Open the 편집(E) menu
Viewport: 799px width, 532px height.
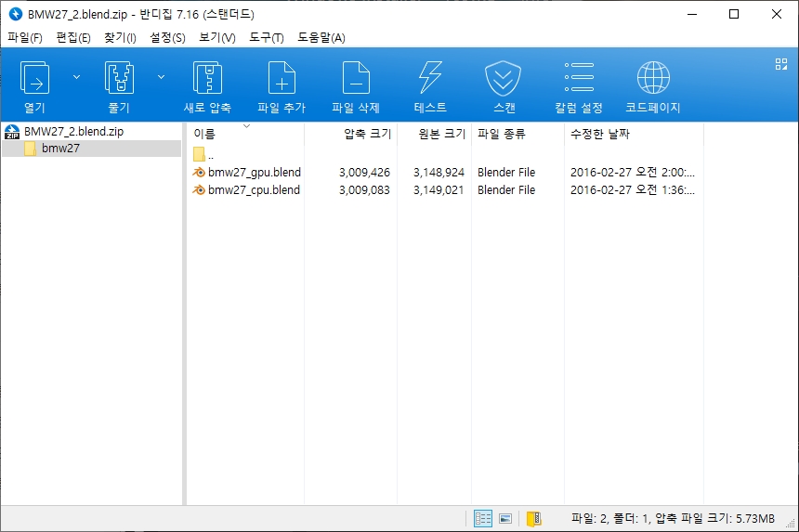pos(73,38)
